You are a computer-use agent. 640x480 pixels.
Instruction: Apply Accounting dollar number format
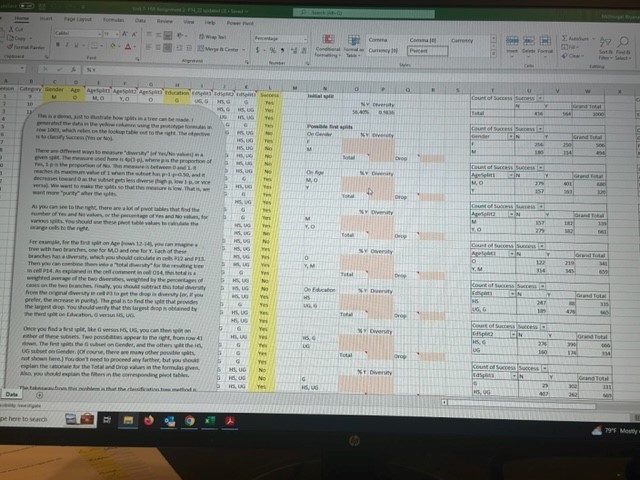coord(258,50)
